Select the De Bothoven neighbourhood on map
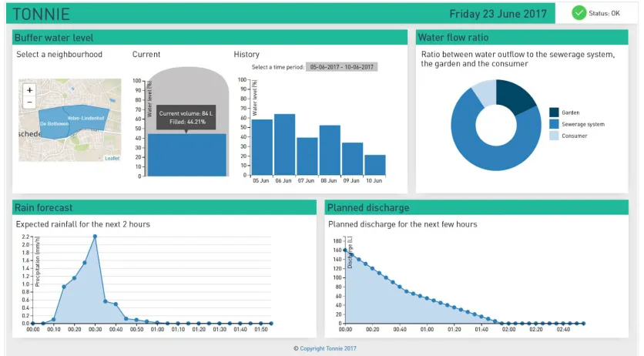Image resolution: width=644 pixels, height=356 pixels. [x=54, y=123]
